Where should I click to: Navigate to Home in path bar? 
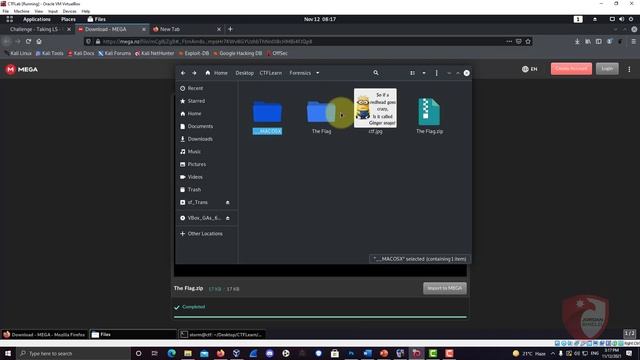coord(217,73)
